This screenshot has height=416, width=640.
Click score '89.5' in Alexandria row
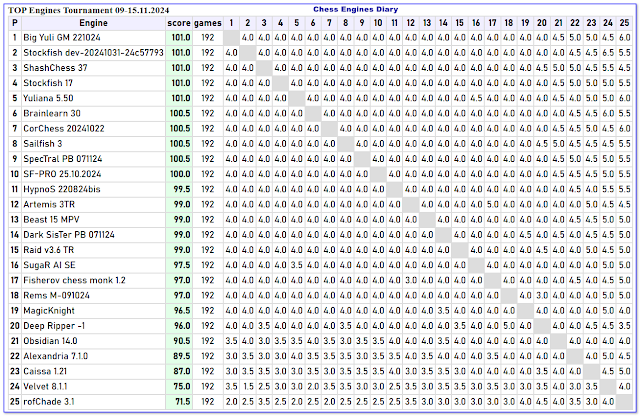[182, 356]
